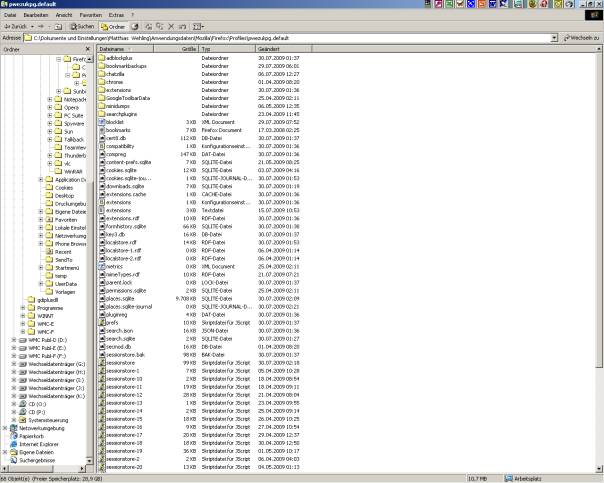This screenshot has height=483, width=604.
Task: Select the bookmarks Firefox Document icon
Action: [x=102, y=130]
